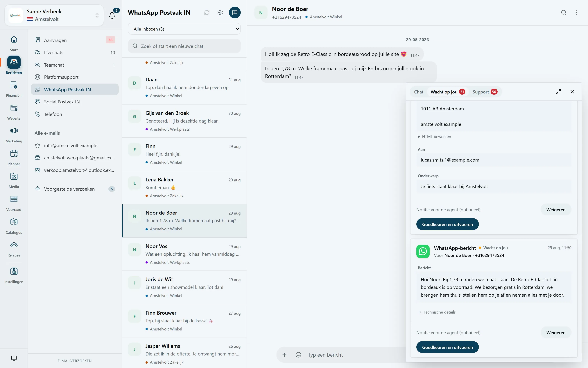588x368 pixels.
Task: Reject the WhatsApp-bericht with Weigeren
Action: 556,332
